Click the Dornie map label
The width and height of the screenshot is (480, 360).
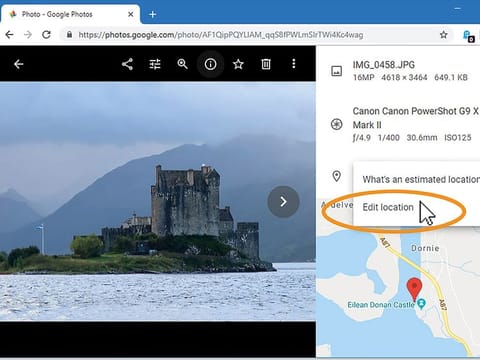425,248
